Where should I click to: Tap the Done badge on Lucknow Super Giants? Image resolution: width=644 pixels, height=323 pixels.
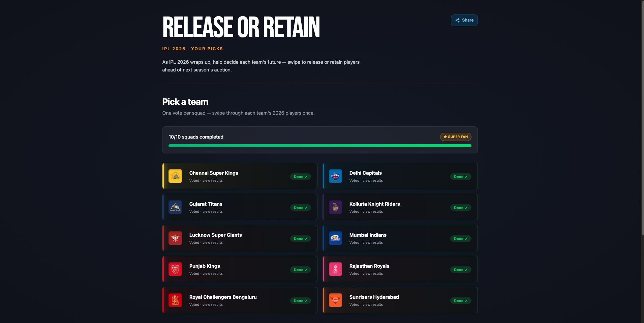coord(301,239)
